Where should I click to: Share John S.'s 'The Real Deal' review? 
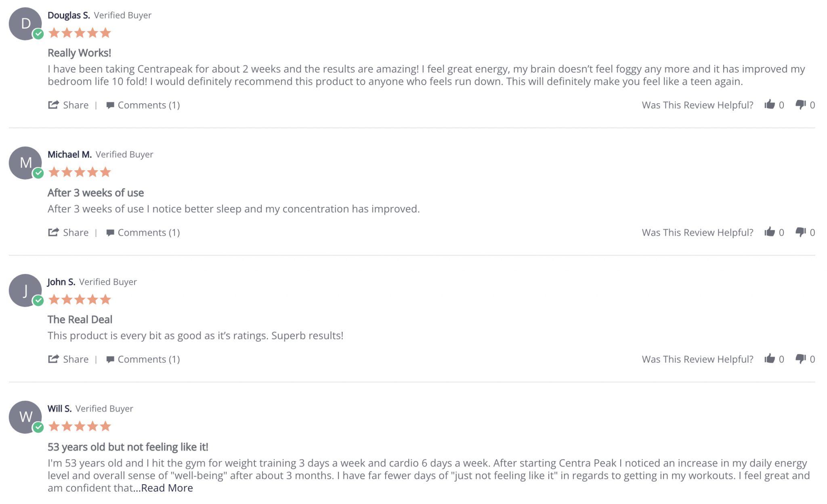68,359
